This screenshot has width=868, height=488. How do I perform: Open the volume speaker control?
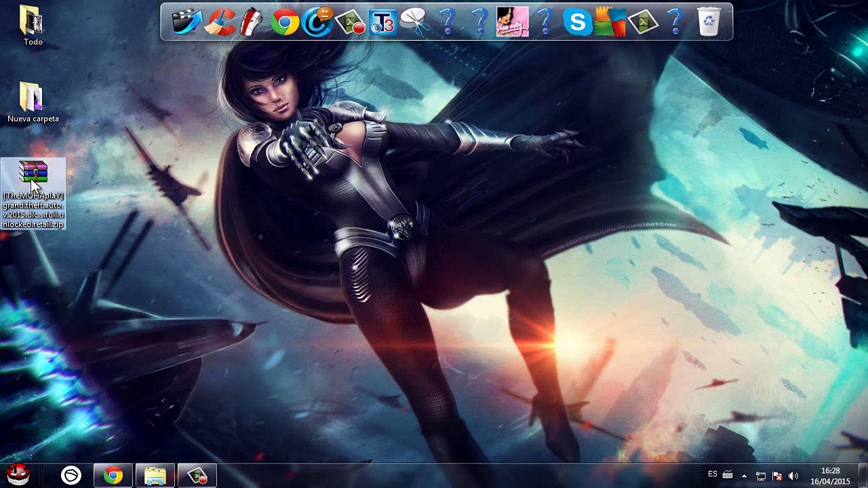(x=793, y=476)
